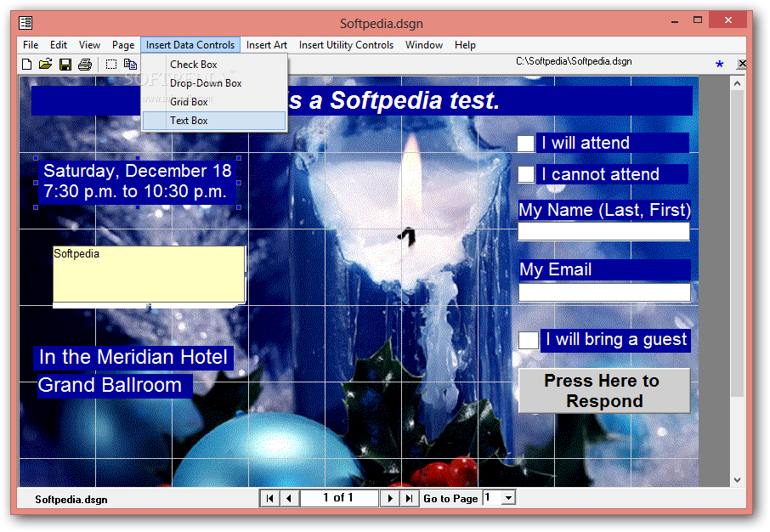Open the Insert Utility Controls menu
Viewport: 770px width, 532px height.
click(346, 45)
